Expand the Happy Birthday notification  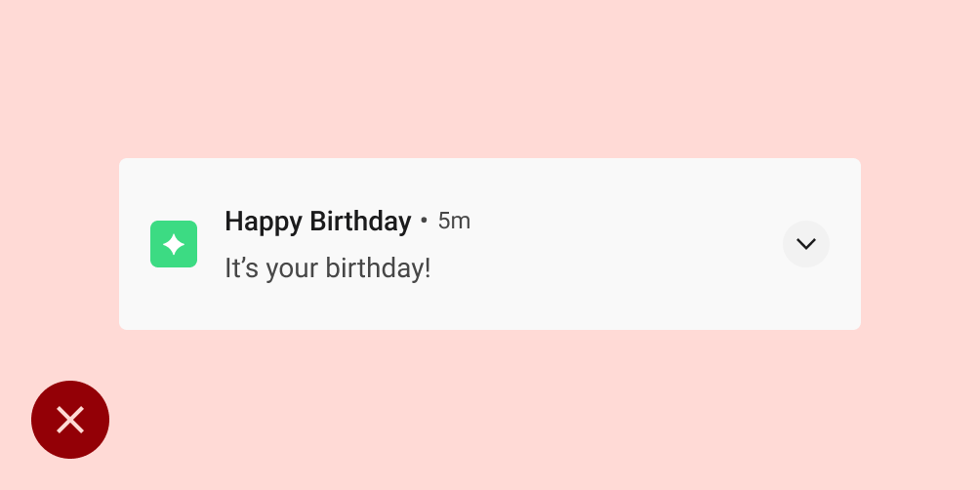click(806, 244)
